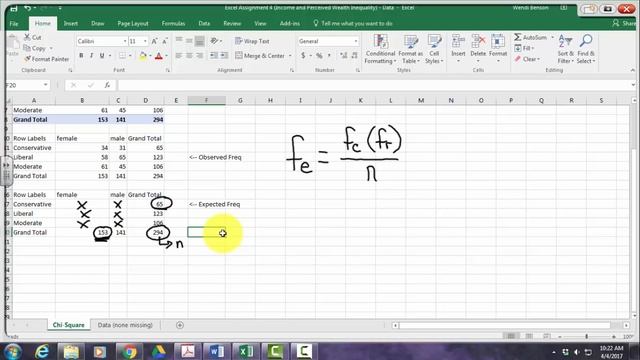
Task: Click the Share button
Action: 624,24
